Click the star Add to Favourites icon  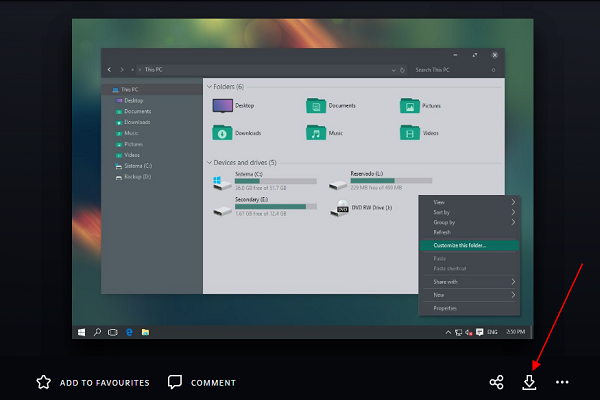coord(44,382)
